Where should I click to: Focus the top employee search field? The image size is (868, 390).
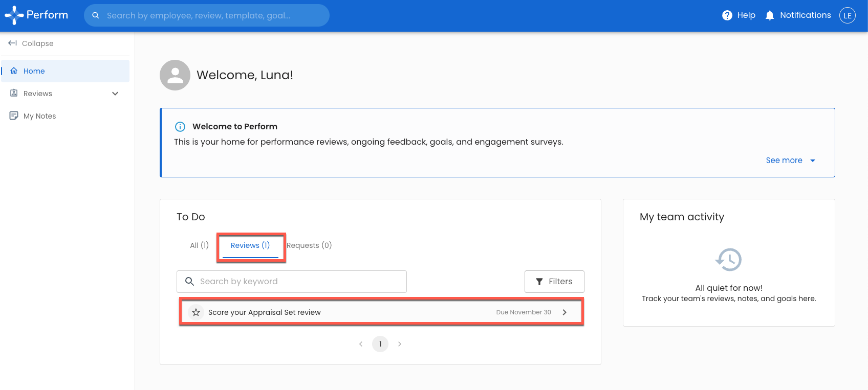click(x=207, y=15)
